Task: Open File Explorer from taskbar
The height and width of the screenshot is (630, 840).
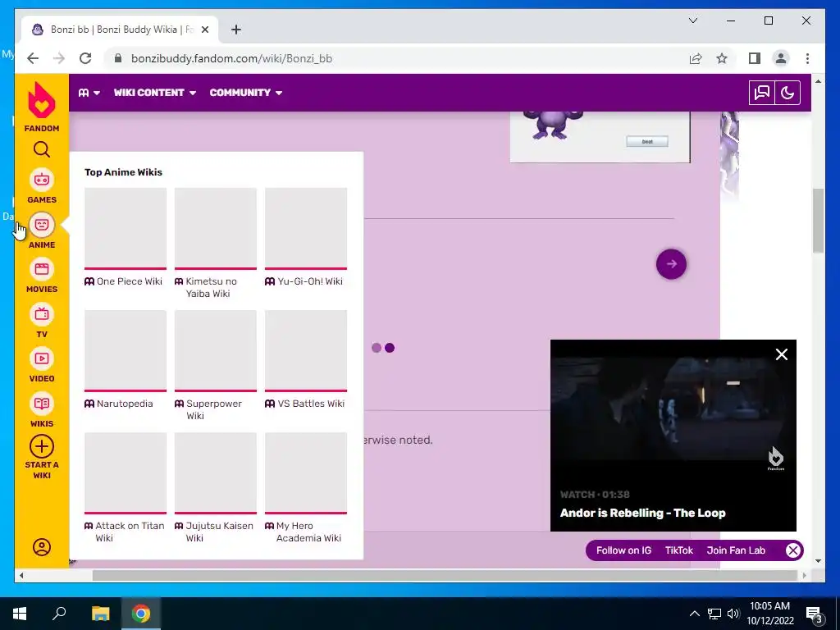Action: 100,614
